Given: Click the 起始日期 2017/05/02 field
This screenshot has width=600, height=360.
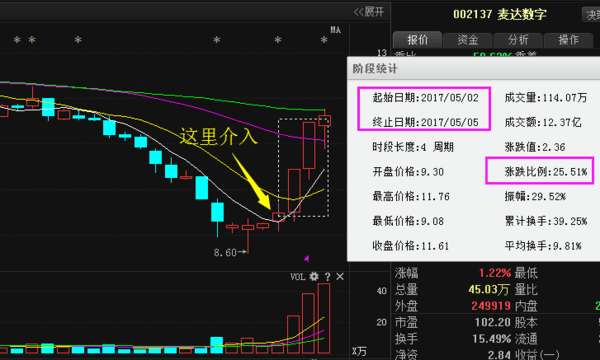Looking at the screenshot, I should coord(425,98).
